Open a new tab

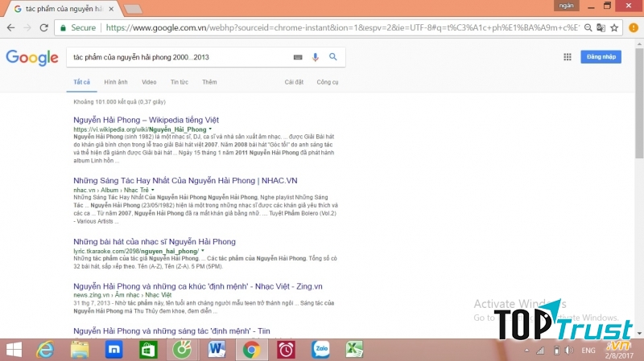click(x=133, y=9)
